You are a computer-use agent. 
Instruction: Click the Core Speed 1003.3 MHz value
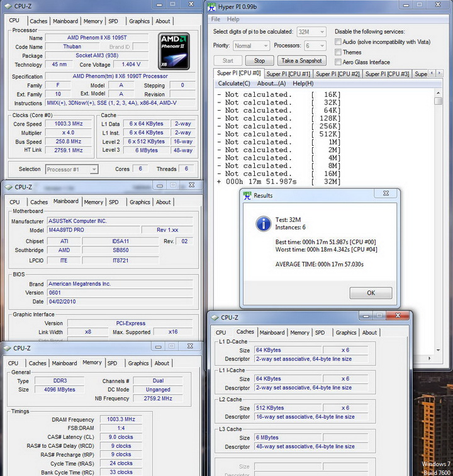tap(69, 124)
